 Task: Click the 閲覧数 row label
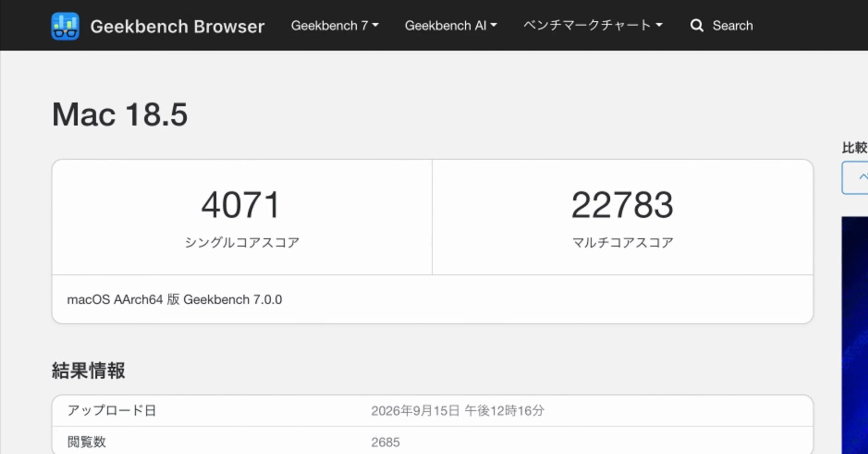click(86, 442)
